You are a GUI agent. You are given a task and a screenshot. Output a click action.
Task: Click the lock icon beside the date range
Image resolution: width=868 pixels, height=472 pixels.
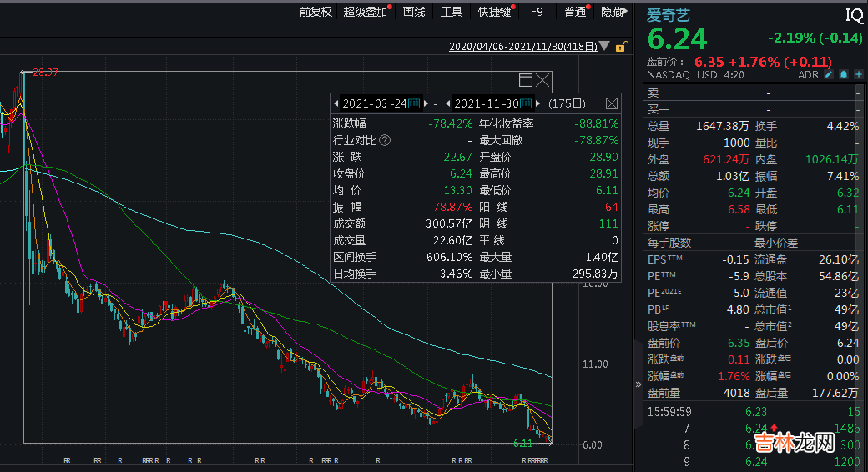(x=620, y=48)
